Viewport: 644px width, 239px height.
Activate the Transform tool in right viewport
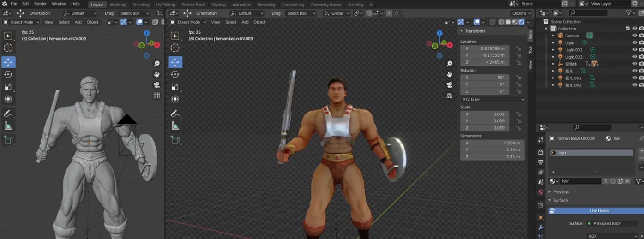175,99
